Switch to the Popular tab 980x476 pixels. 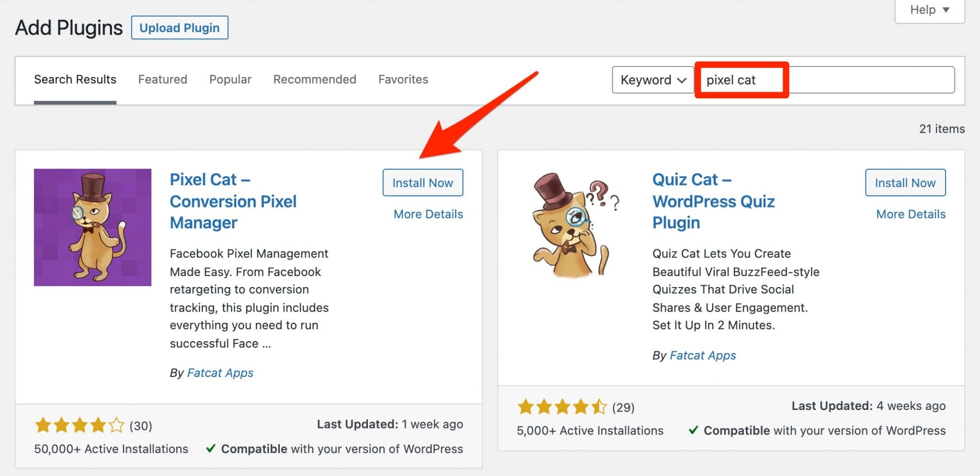pos(230,79)
